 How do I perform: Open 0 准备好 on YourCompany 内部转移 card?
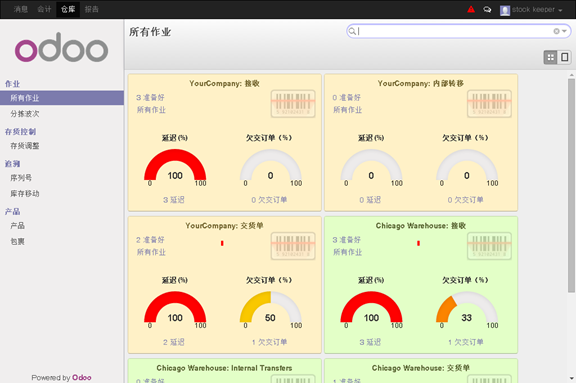(x=346, y=98)
